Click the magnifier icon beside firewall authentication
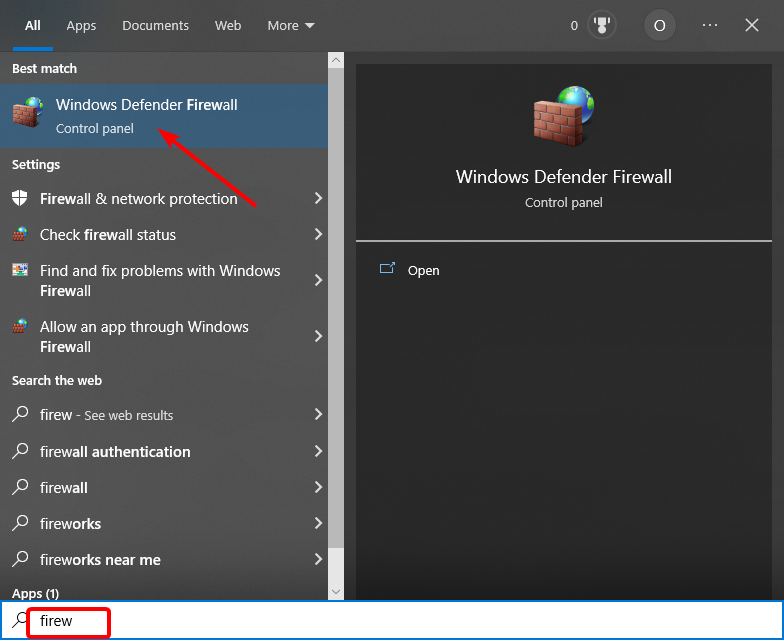The image size is (784, 640). pos(20,451)
